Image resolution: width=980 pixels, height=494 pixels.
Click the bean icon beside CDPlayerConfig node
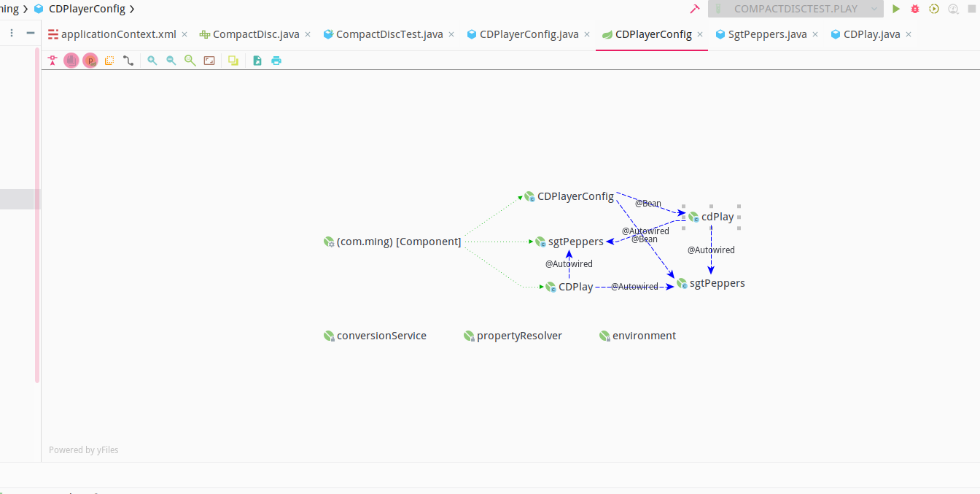pos(530,196)
